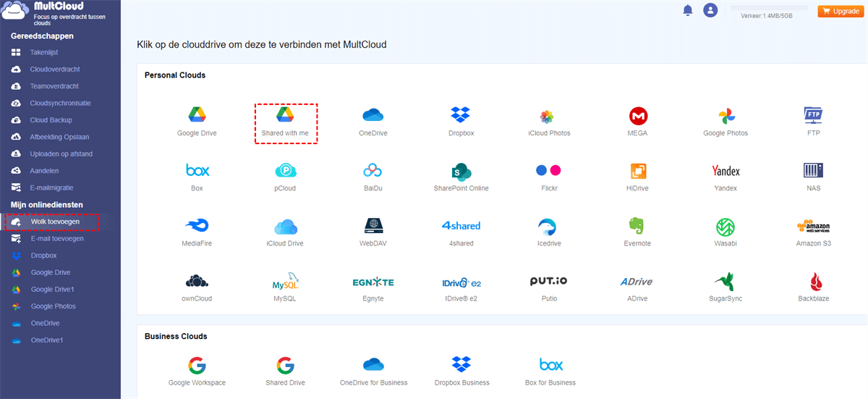Add a NAS connection
Screen dimensions: 868x399
click(814, 177)
